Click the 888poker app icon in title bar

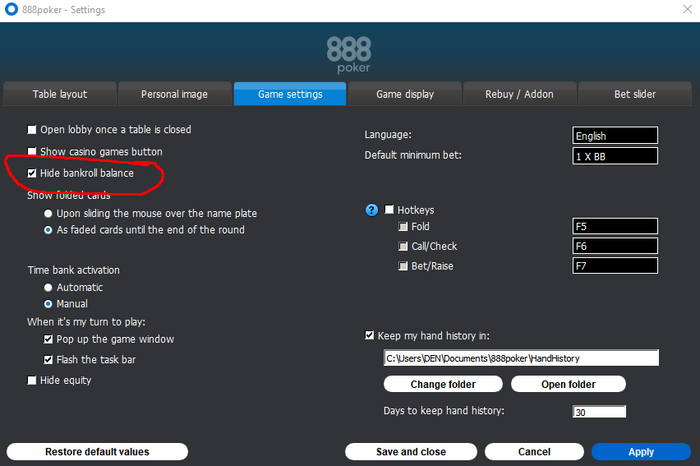[x=11, y=8]
